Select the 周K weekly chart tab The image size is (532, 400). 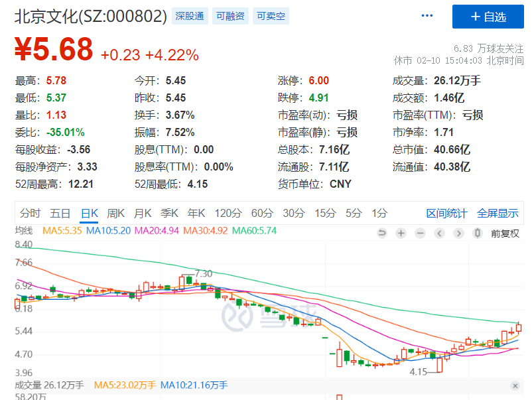tap(116, 213)
